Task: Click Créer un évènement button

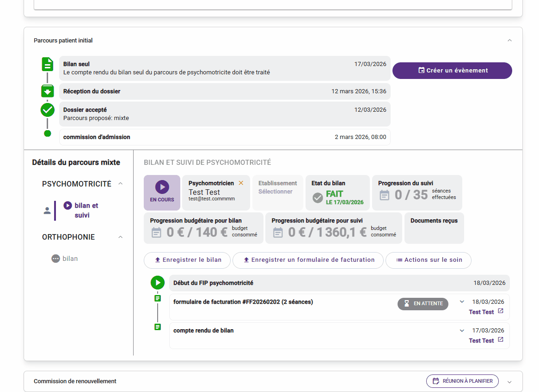Action: (452, 71)
